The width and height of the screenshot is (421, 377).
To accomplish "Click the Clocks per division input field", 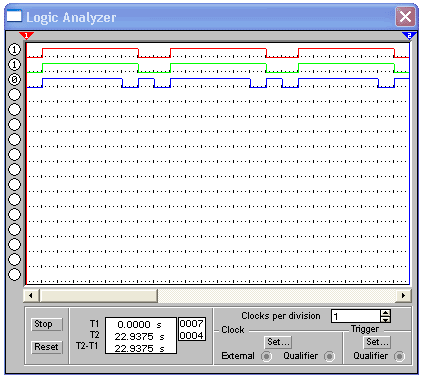I will click(x=356, y=316).
